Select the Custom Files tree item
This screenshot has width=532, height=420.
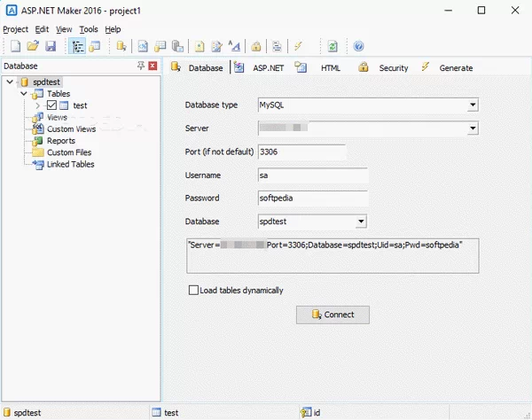point(69,152)
